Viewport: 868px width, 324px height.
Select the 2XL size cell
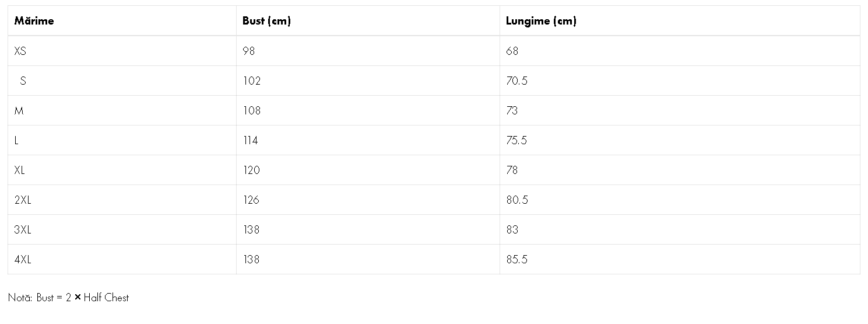pos(23,200)
